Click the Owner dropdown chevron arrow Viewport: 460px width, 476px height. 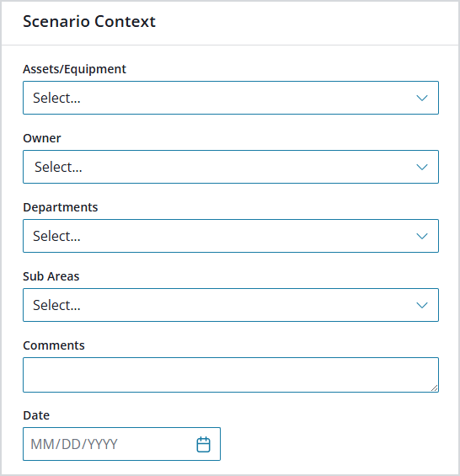pyautogui.click(x=422, y=167)
